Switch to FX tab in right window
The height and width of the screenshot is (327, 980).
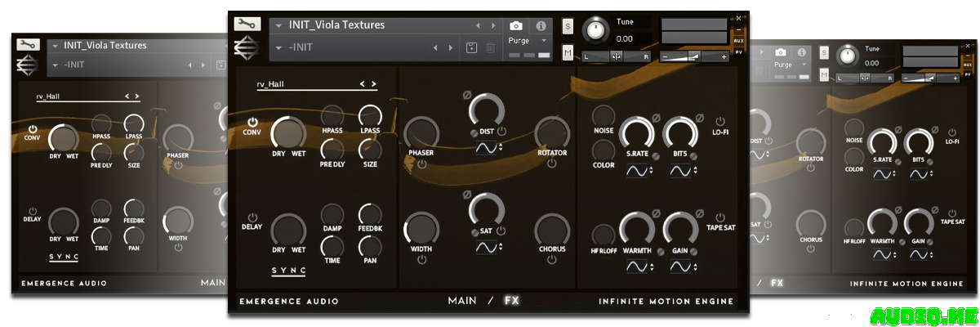pos(777,283)
